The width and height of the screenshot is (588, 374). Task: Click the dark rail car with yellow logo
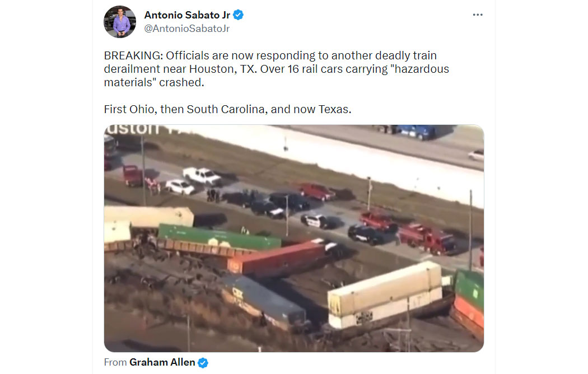[x=264, y=301]
